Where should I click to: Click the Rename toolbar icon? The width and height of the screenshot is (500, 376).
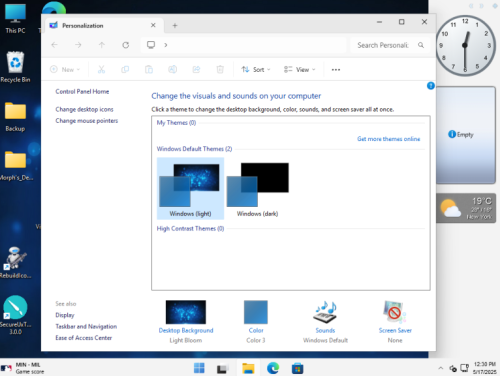(x=172, y=69)
